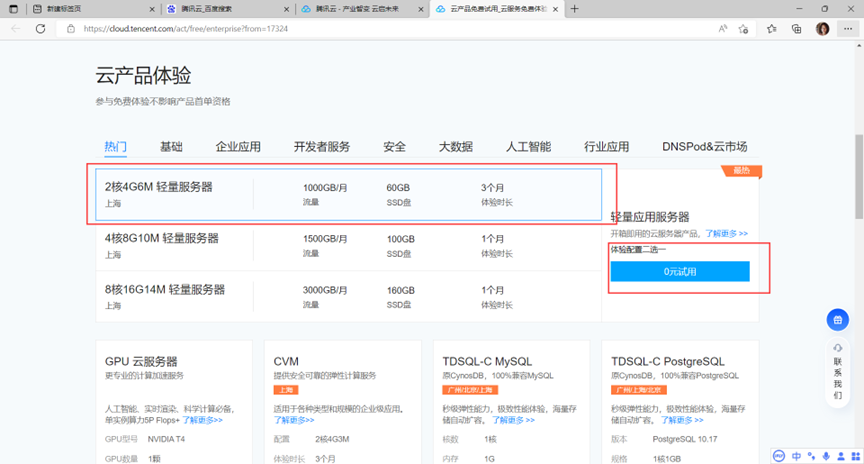
Task: Close the 新建标签页 tab
Action: point(152,9)
